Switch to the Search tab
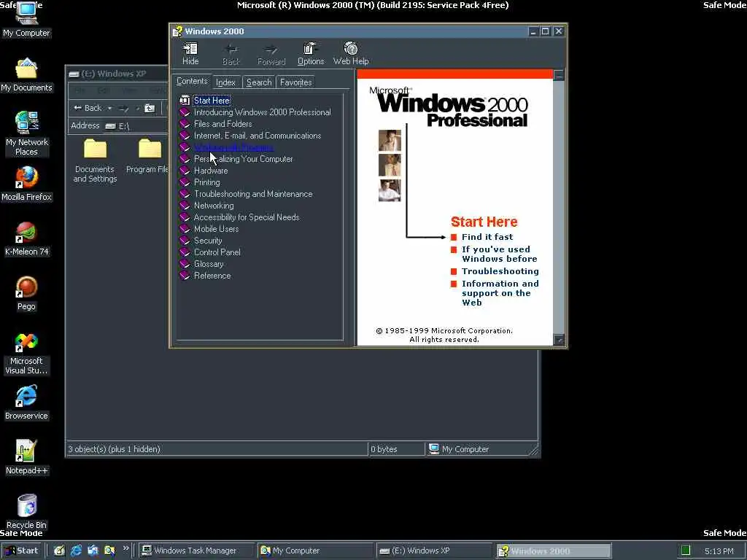 pos(259,82)
